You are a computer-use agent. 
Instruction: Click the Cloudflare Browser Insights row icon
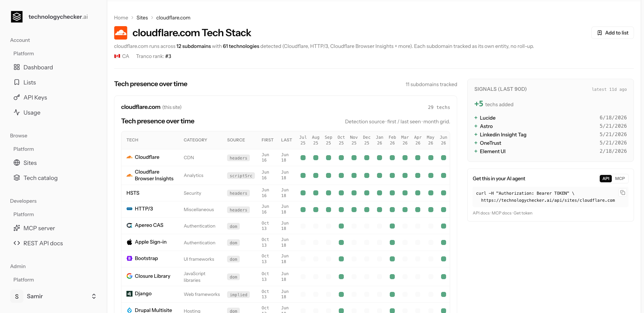(x=129, y=175)
